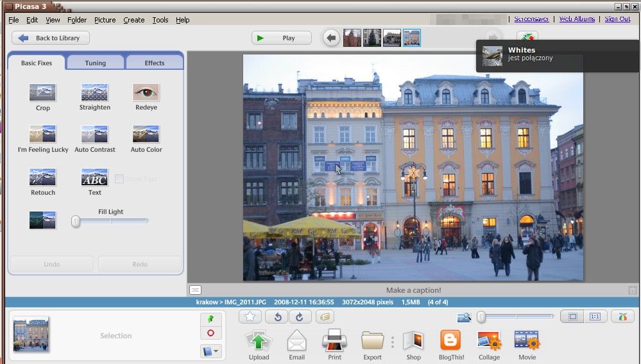This screenshot has width=641, height=364.
Task: Switch to the Effects tab
Action: click(x=154, y=63)
